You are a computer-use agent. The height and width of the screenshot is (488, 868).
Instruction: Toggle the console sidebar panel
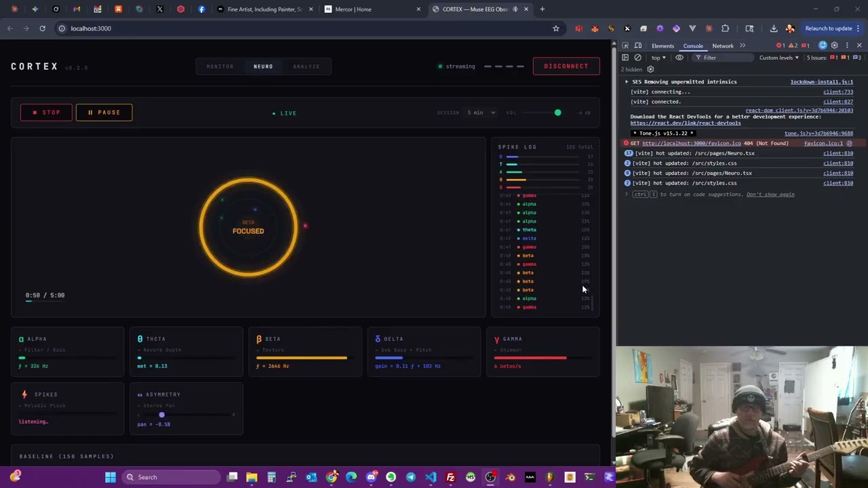point(625,58)
